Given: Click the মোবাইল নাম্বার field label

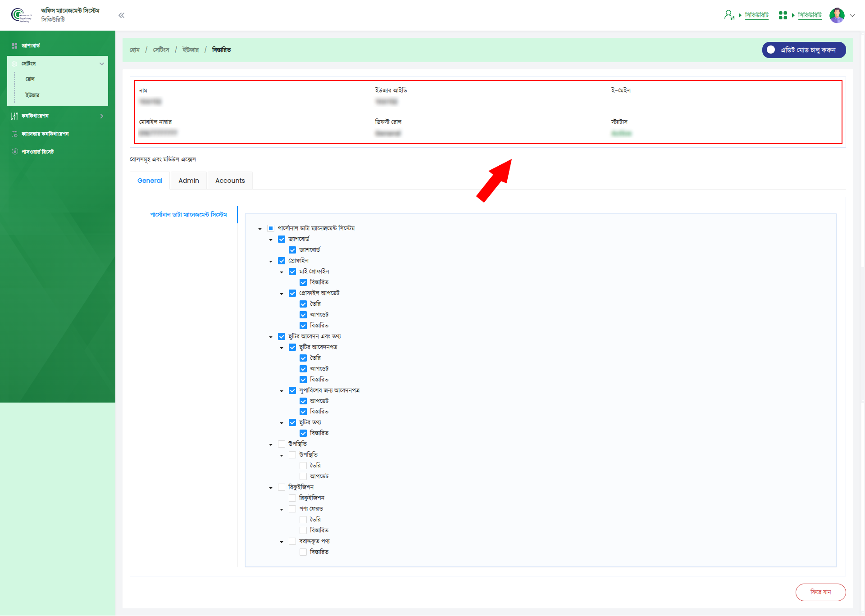Looking at the screenshot, I should (155, 122).
